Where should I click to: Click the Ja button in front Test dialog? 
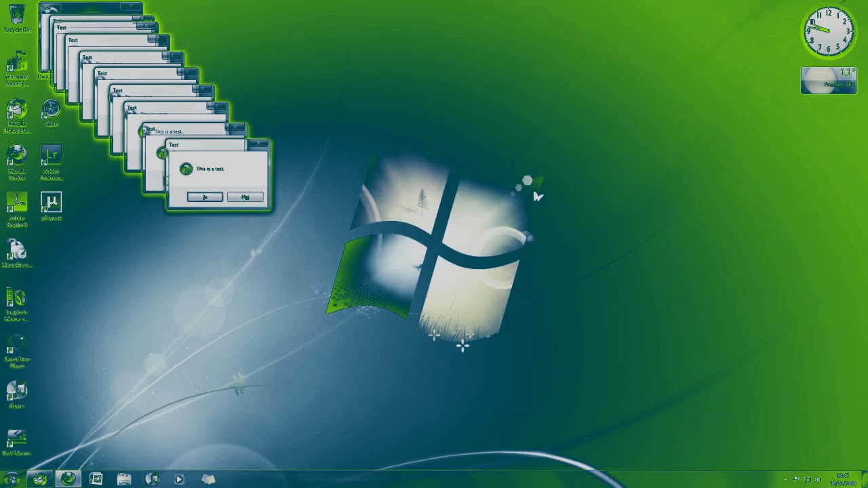click(205, 197)
